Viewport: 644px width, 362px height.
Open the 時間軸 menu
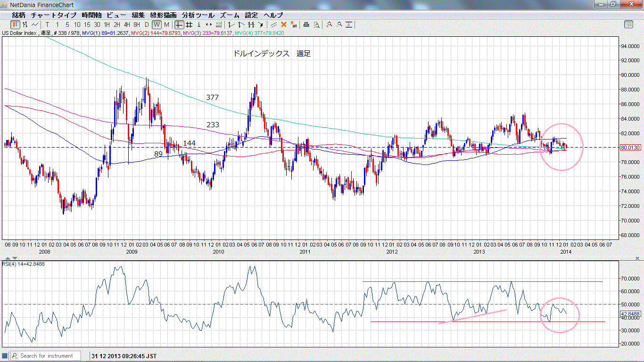(91, 15)
